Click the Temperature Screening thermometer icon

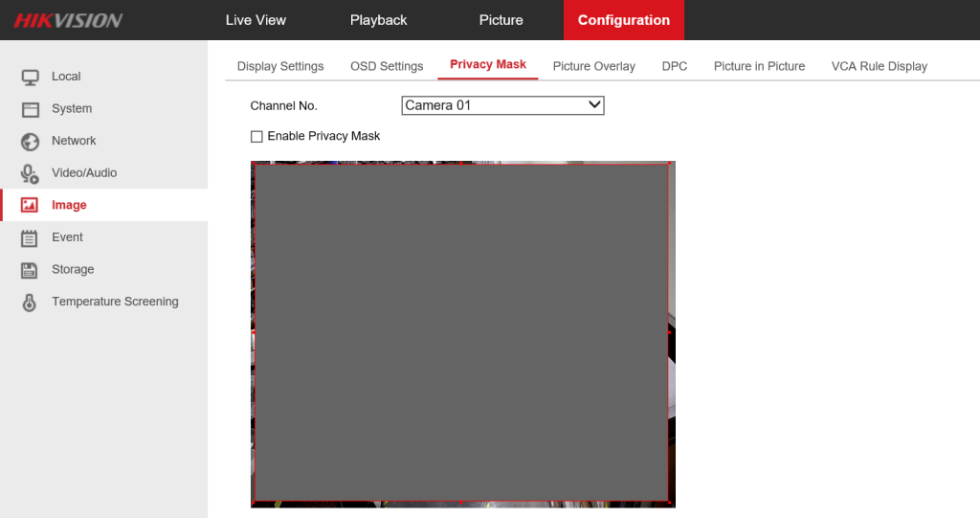[30, 303]
